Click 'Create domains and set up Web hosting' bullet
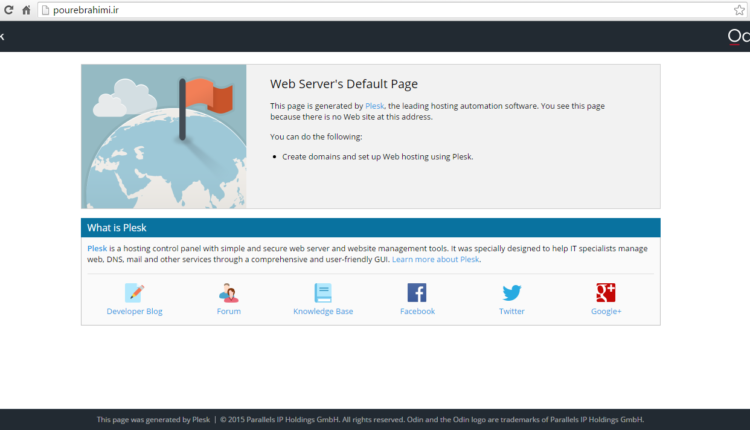The width and height of the screenshot is (750, 430). coord(377,157)
